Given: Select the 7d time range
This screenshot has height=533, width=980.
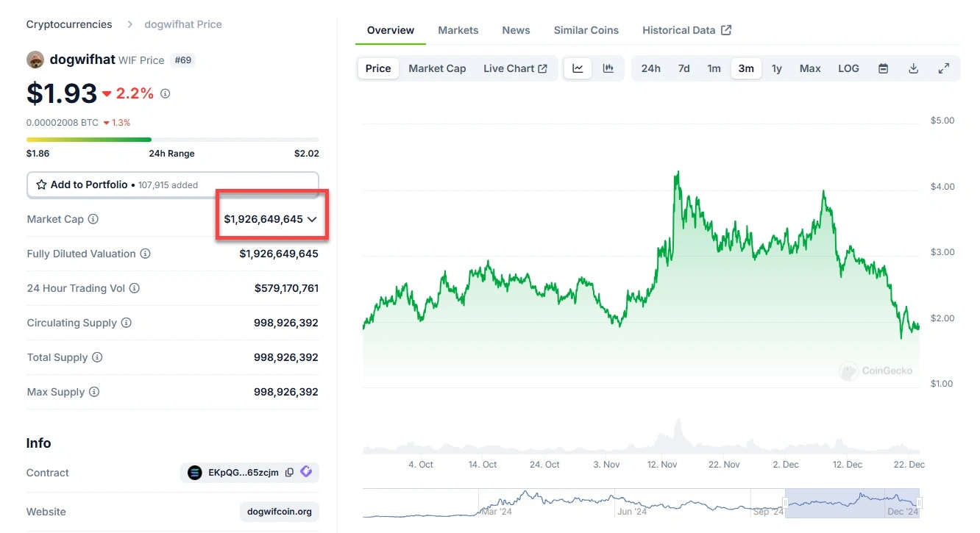Looking at the screenshot, I should [684, 68].
